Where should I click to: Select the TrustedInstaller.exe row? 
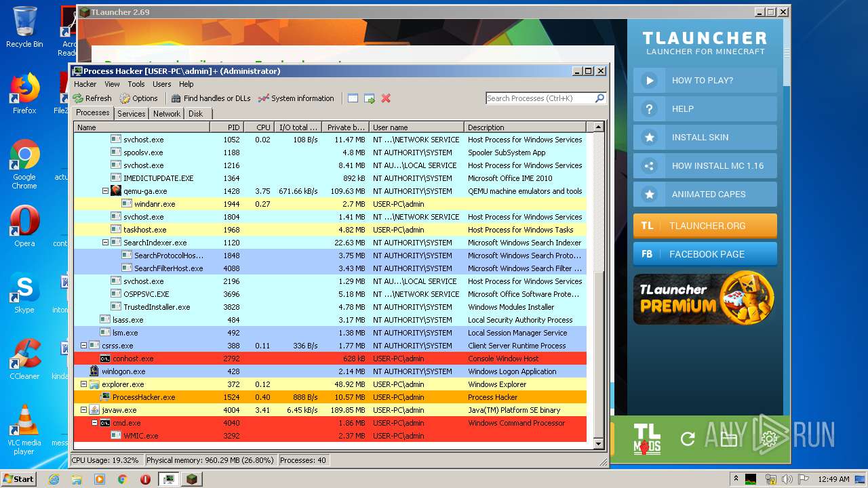[330, 307]
